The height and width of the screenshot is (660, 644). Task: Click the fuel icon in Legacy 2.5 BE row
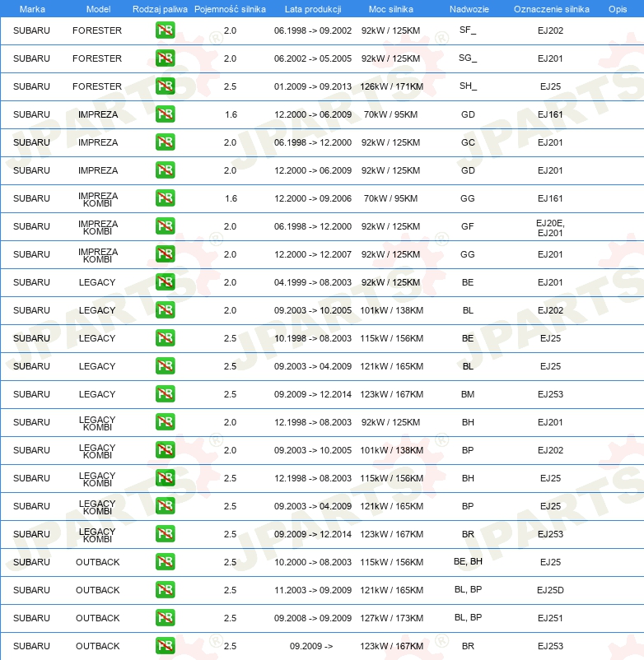(165, 338)
